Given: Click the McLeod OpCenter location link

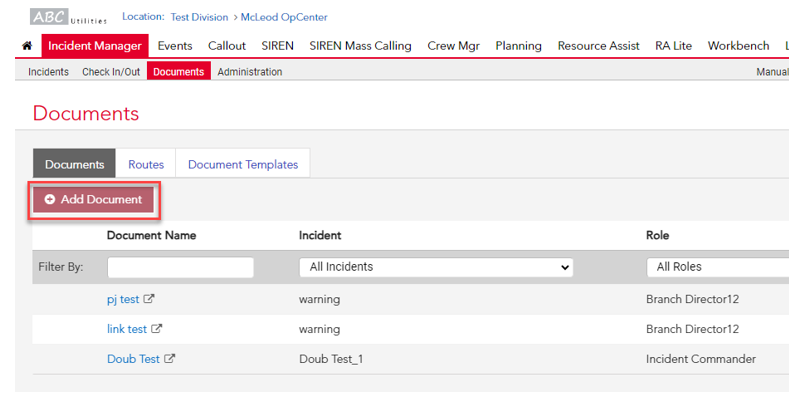Looking at the screenshot, I should point(284,17).
